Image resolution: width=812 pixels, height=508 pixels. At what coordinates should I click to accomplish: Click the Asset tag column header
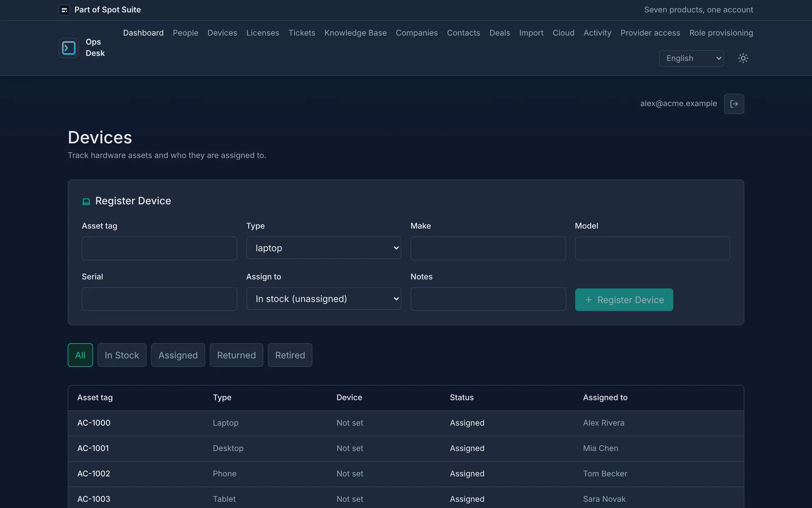[x=95, y=397]
